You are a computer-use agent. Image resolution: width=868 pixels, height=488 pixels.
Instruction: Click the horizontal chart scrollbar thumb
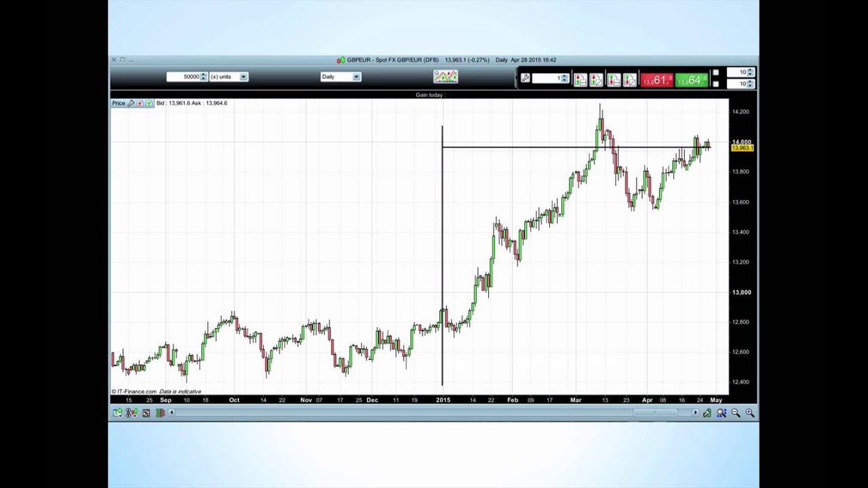tap(655, 413)
